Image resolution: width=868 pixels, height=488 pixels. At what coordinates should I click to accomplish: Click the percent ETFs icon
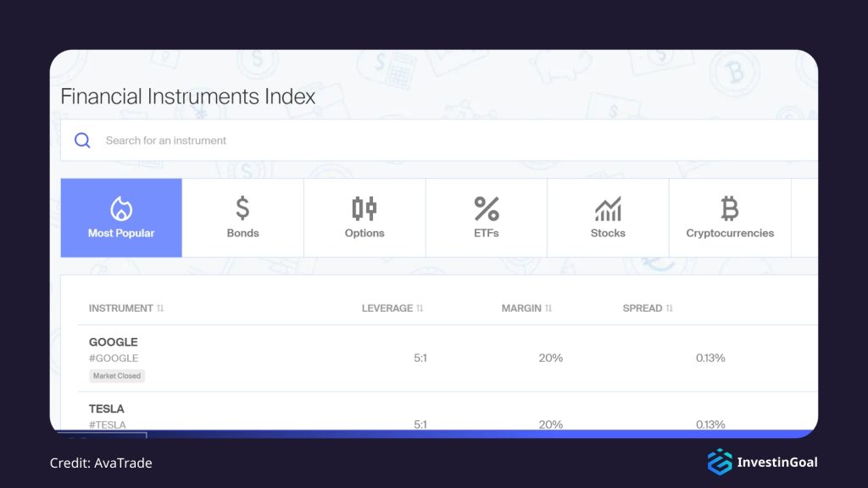point(486,206)
